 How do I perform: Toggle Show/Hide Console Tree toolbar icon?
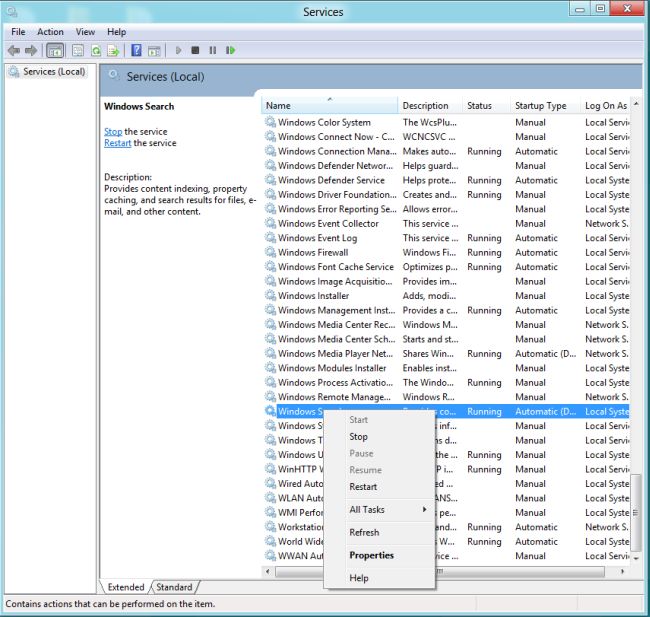pos(55,51)
